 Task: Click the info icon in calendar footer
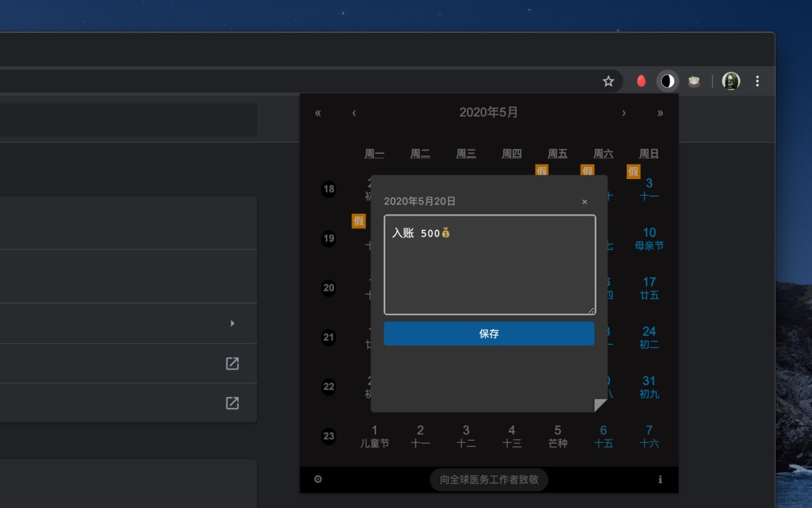(660, 479)
